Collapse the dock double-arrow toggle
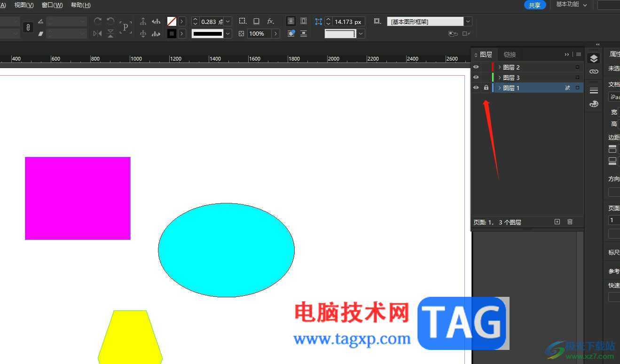The height and width of the screenshot is (364, 620). (x=597, y=45)
